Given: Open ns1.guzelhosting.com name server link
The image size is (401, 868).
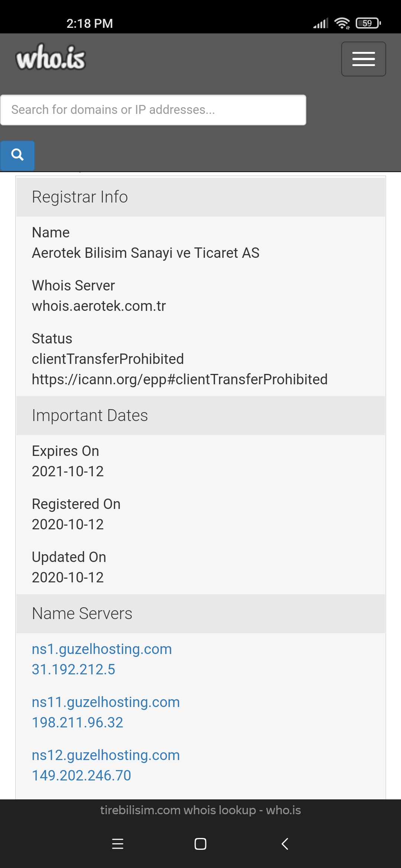Looking at the screenshot, I should point(102,649).
